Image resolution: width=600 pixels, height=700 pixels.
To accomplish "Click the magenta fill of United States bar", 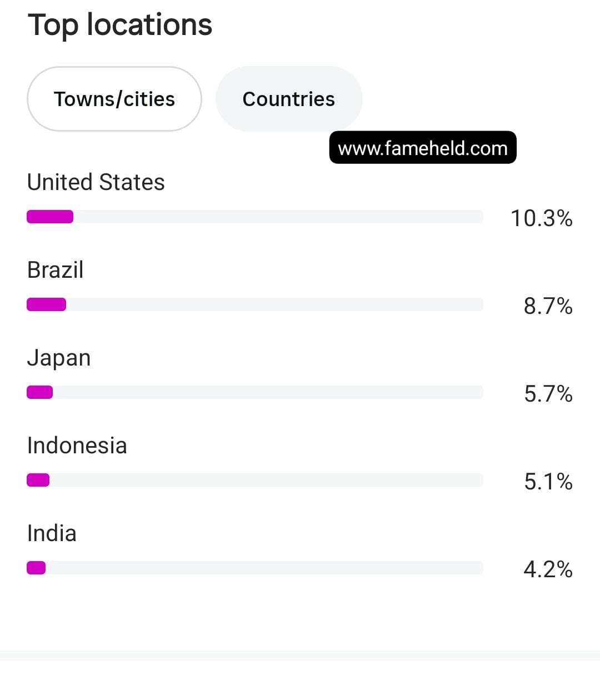I will pyautogui.click(x=50, y=217).
